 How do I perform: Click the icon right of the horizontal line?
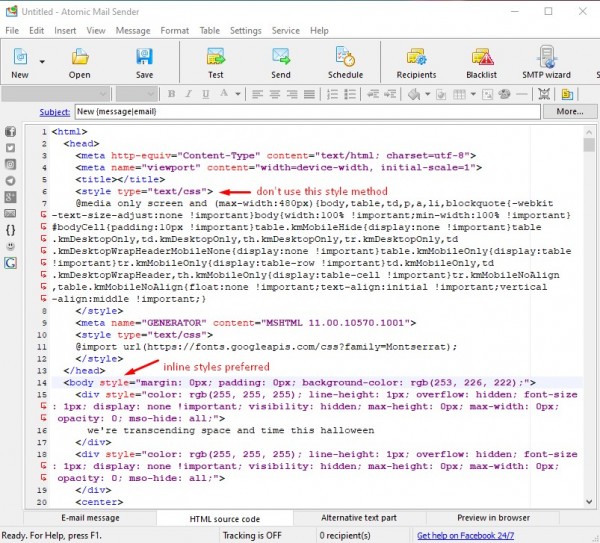(x=544, y=94)
